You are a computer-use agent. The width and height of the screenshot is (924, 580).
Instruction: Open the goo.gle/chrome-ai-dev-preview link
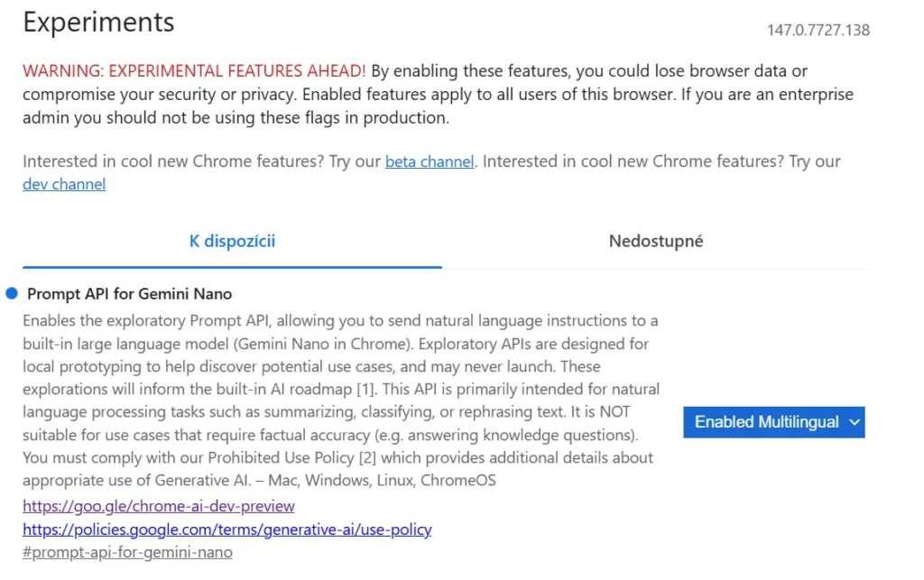click(x=159, y=506)
